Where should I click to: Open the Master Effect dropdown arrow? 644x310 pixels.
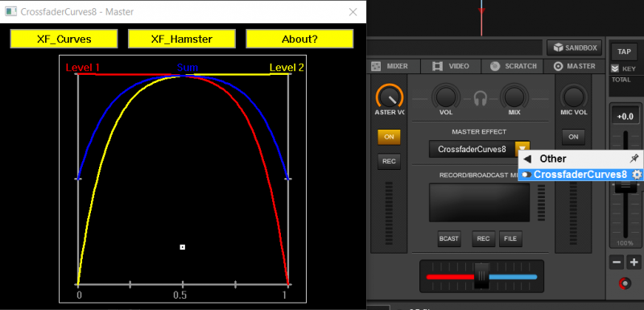point(522,149)
